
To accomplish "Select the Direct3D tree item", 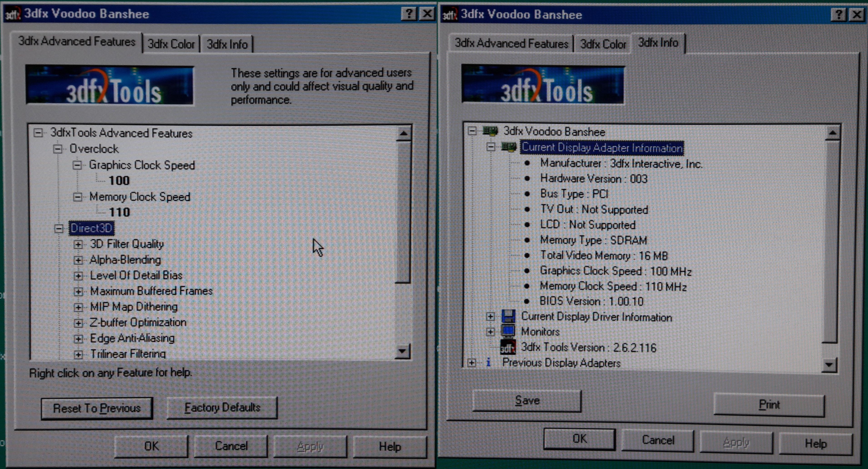I will tap(91, 228).
